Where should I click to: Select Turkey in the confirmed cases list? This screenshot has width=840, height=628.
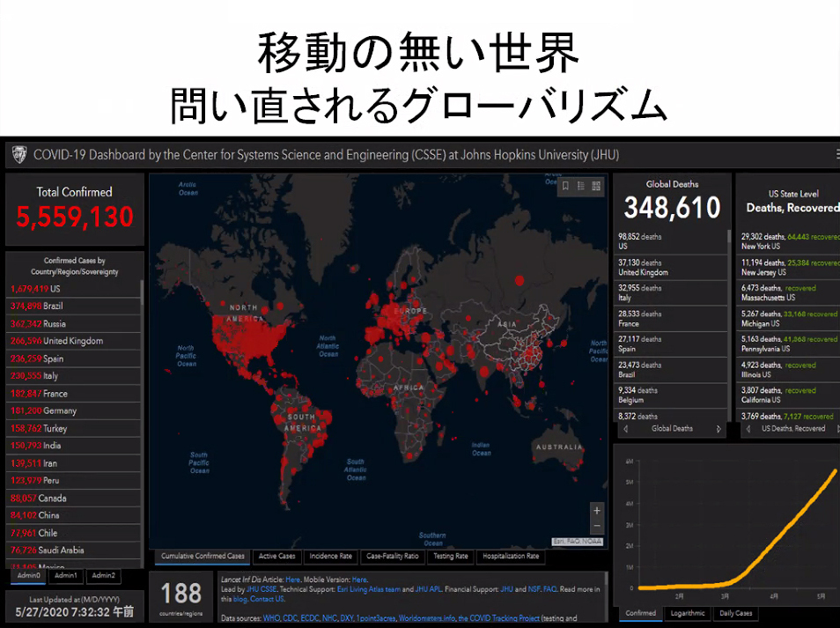point(73,429)
